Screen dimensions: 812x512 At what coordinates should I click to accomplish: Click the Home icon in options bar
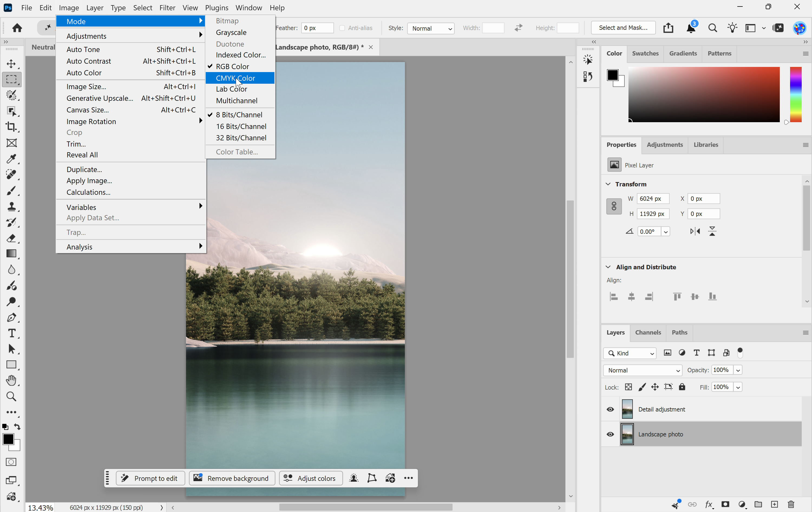[x=17, y=28]
